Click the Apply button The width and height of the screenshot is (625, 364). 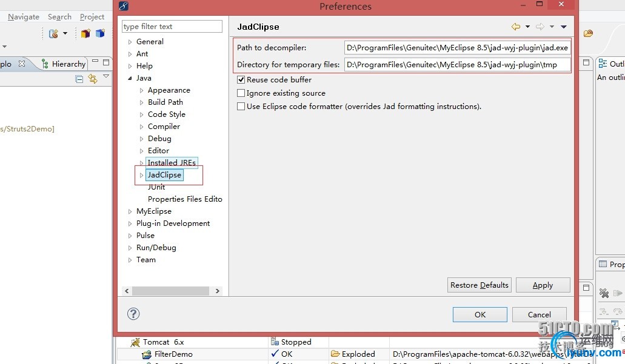pos(543,285)
